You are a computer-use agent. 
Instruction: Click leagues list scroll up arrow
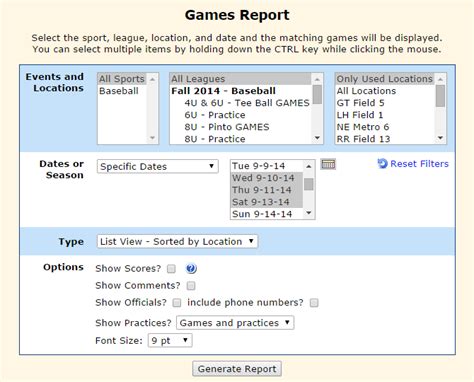317,79
